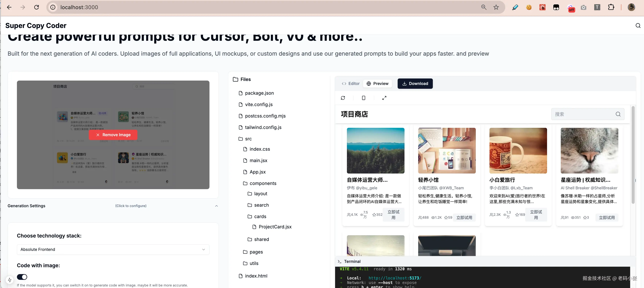The height and width of the screenshot is (288, 644).
Task: Click the camera extension icon in the toolbar
Action: (x=584, y=7)
